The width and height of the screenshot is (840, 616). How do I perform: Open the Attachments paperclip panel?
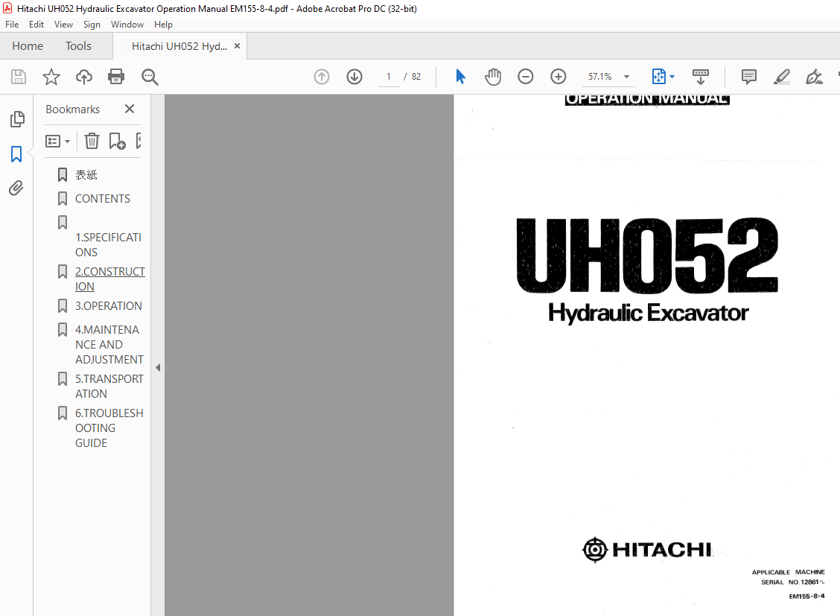tap(16, 188)
